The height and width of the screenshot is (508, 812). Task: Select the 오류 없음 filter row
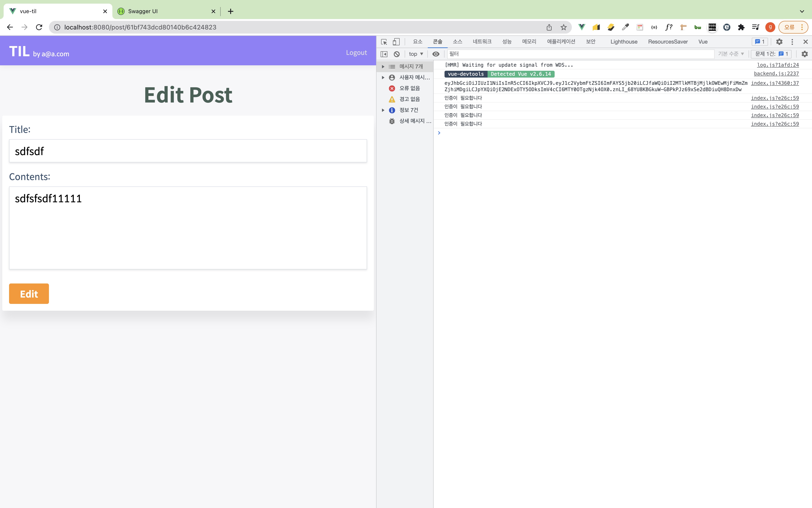405,88
